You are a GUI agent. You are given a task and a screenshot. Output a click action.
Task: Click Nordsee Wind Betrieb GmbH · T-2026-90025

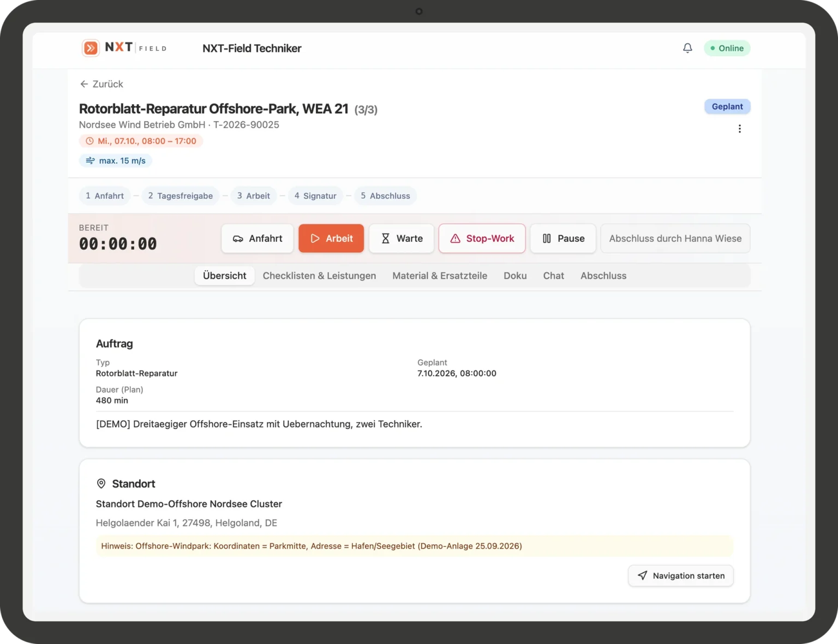179,124
